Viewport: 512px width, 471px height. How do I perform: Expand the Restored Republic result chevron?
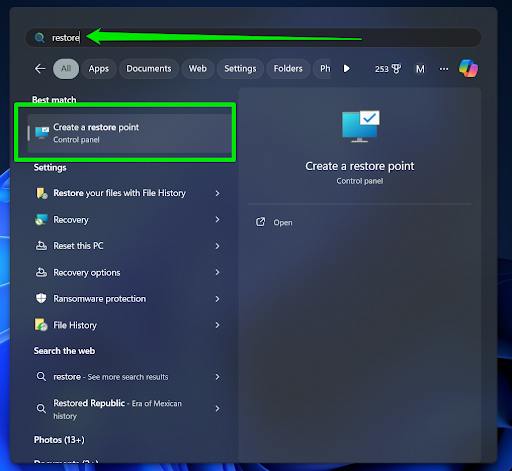pyautogui.click(x=217, y=408)
